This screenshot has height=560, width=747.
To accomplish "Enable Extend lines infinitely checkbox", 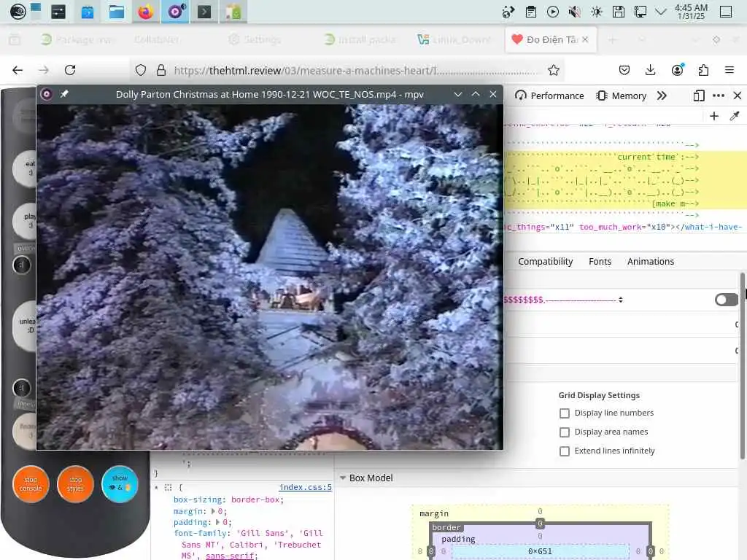I will pyautogui.click(x=565, y=451).
